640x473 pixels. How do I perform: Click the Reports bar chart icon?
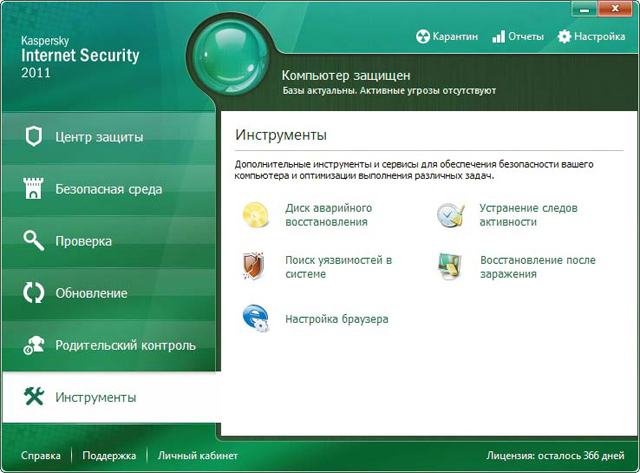(498, 36)
